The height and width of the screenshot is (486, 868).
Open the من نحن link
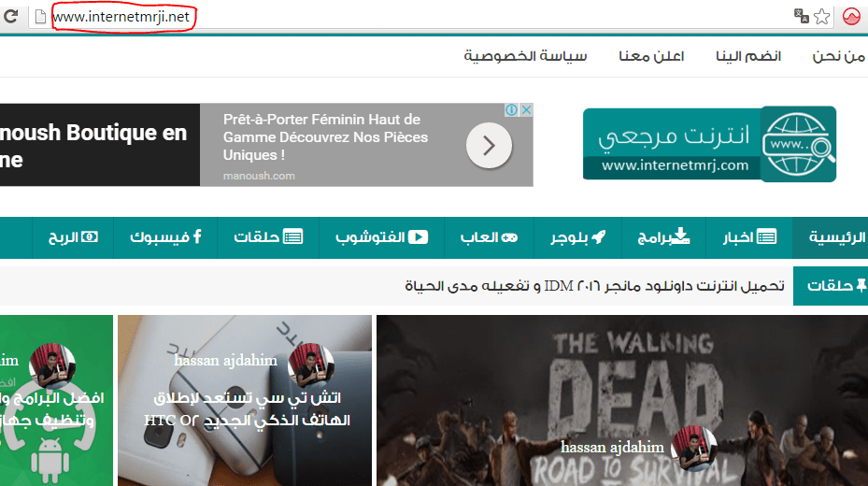point(839,56)
